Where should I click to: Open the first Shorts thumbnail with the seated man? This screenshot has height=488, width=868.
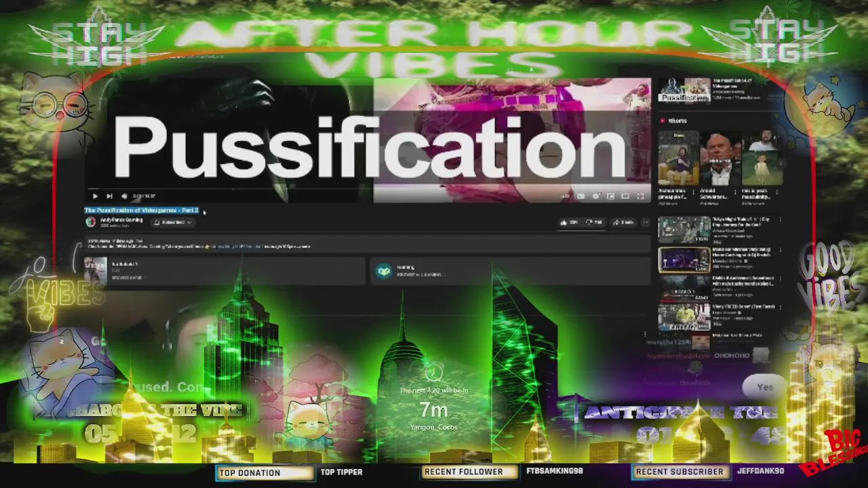coord(677,159)
